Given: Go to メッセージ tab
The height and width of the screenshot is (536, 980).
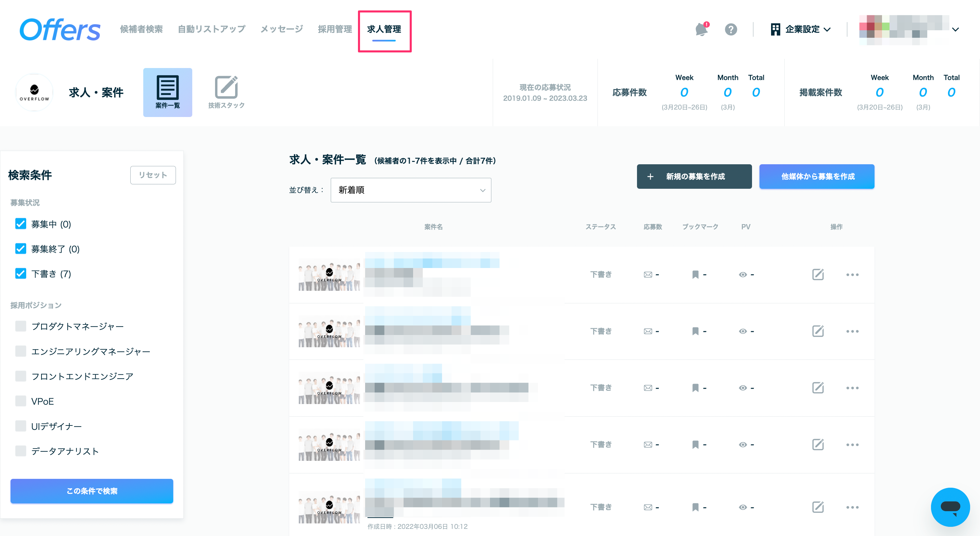Looking at the screenshot, I should click(281, 29).
